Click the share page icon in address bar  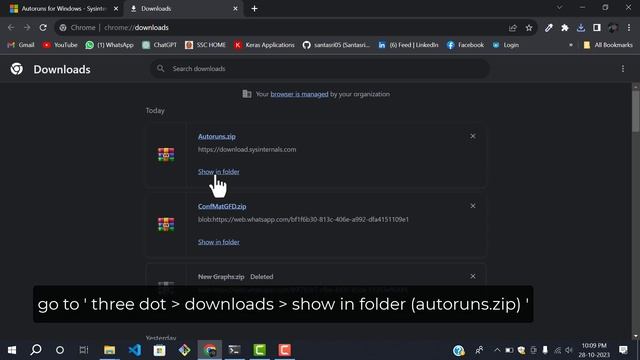pyautogui.click(x=513, y=28)
